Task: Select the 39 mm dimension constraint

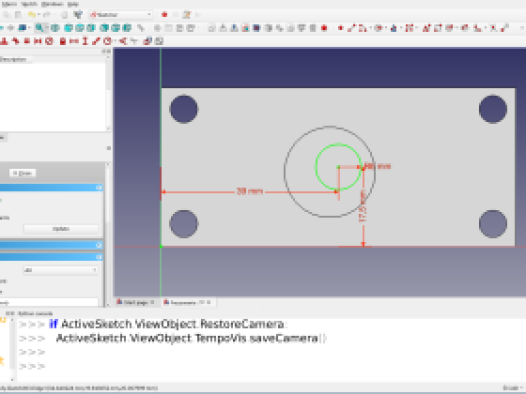Action: 250,191
